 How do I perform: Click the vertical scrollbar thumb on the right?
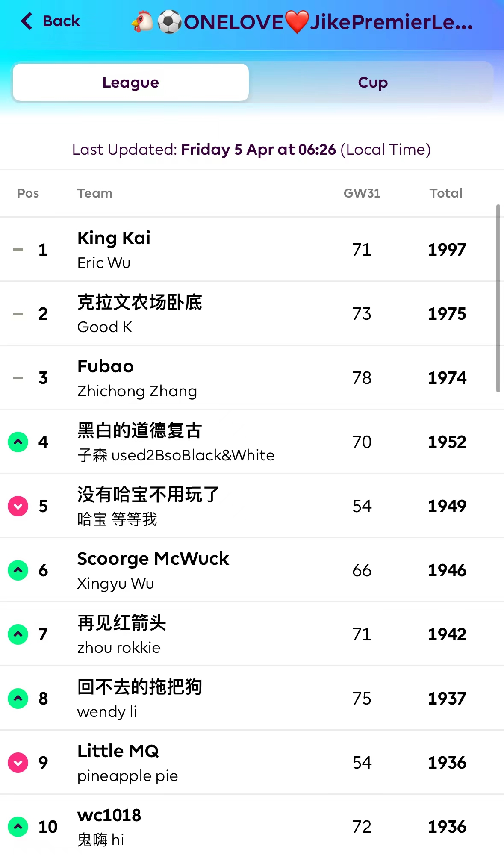(x=498, y=298)
